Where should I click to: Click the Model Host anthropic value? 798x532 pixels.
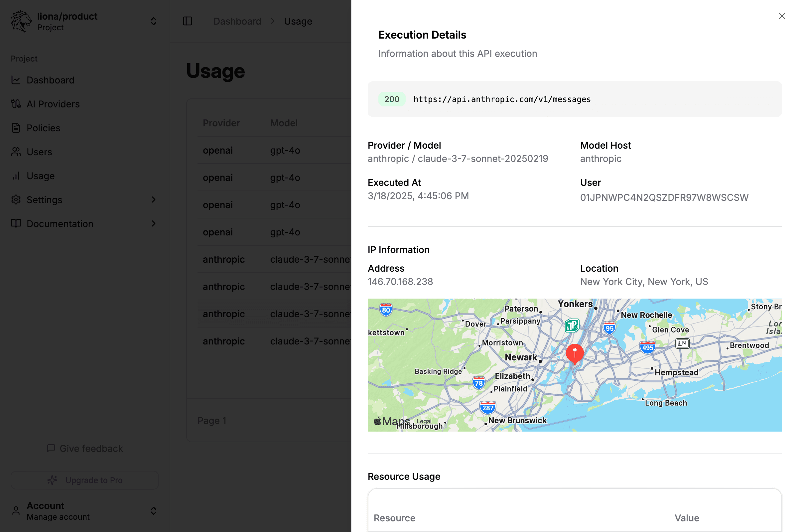[x=600, y=159]
